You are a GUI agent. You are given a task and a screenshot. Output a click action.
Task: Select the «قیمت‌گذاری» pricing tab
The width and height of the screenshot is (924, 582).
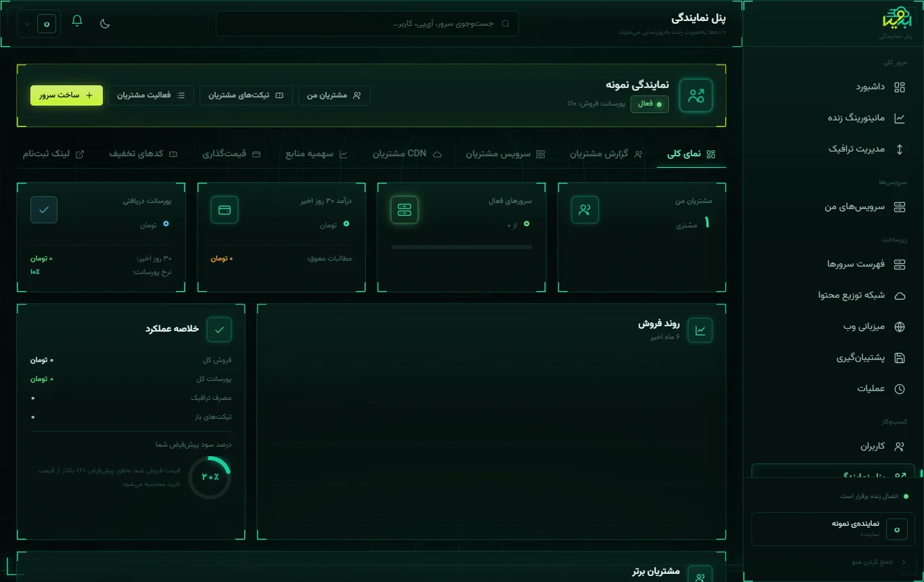(231, 154)
